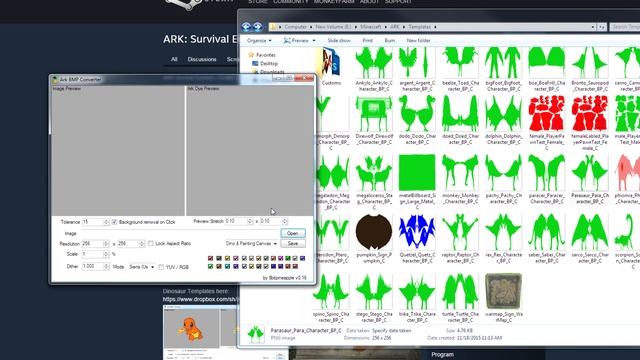640x360 pixels.
Task: Select the femaleLabled_PlayerPawnTest template
Action: point(590,122)
